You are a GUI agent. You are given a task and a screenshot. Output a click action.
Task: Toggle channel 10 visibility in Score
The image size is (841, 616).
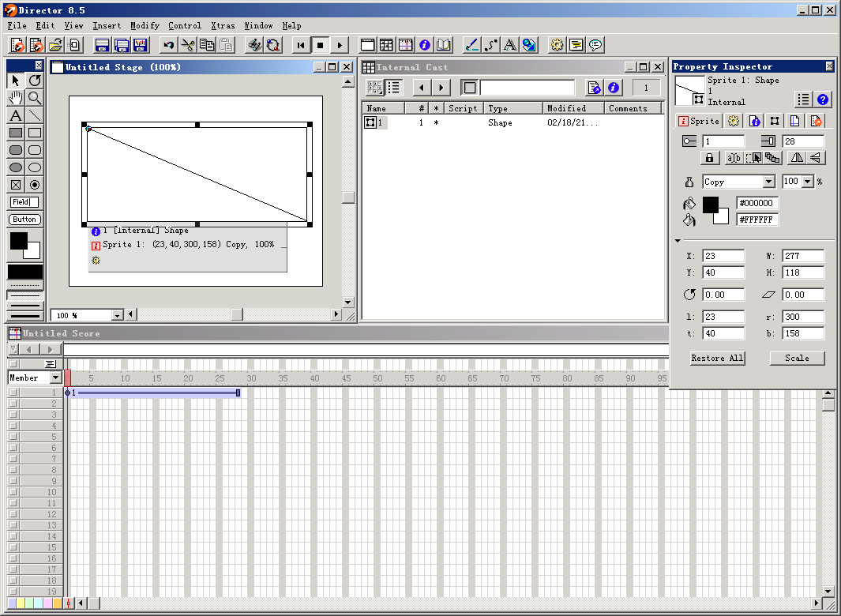point(13,492)
